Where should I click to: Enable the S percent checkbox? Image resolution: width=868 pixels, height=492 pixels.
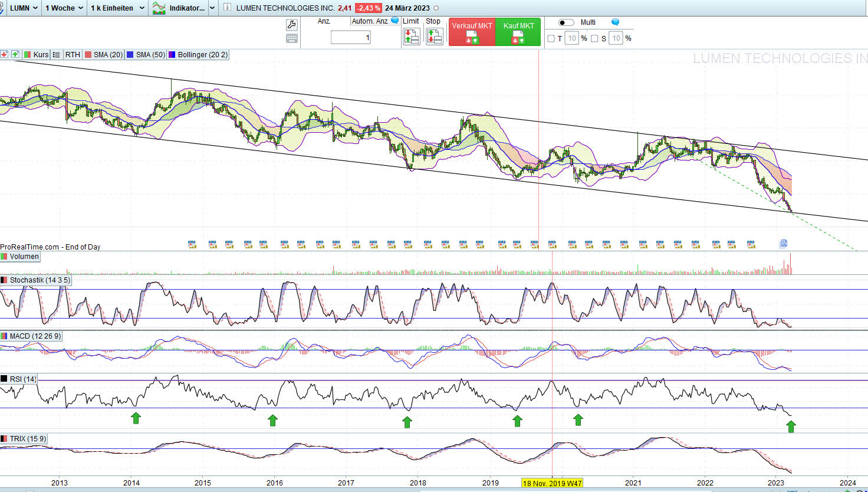click(595, 38)
